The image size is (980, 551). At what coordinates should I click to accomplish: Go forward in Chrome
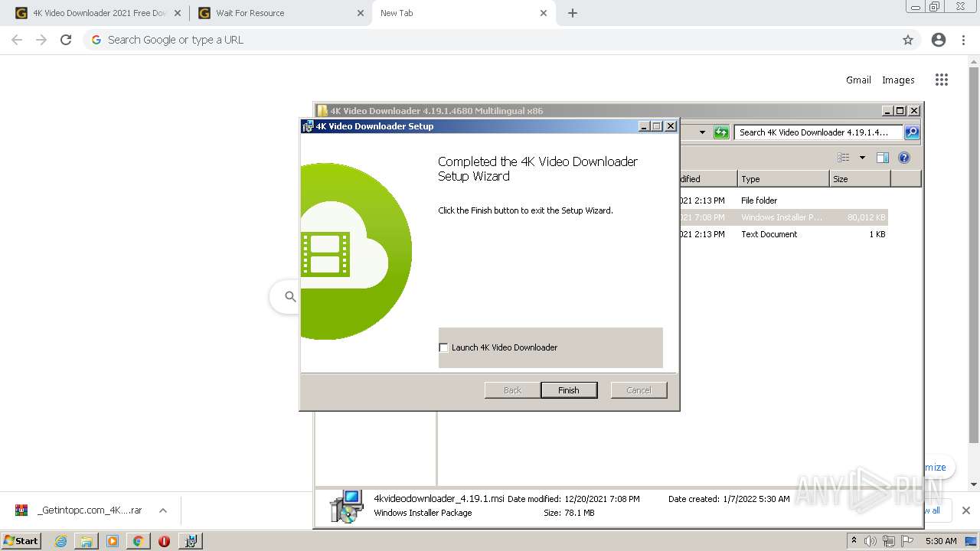click(x=41, y=40)
